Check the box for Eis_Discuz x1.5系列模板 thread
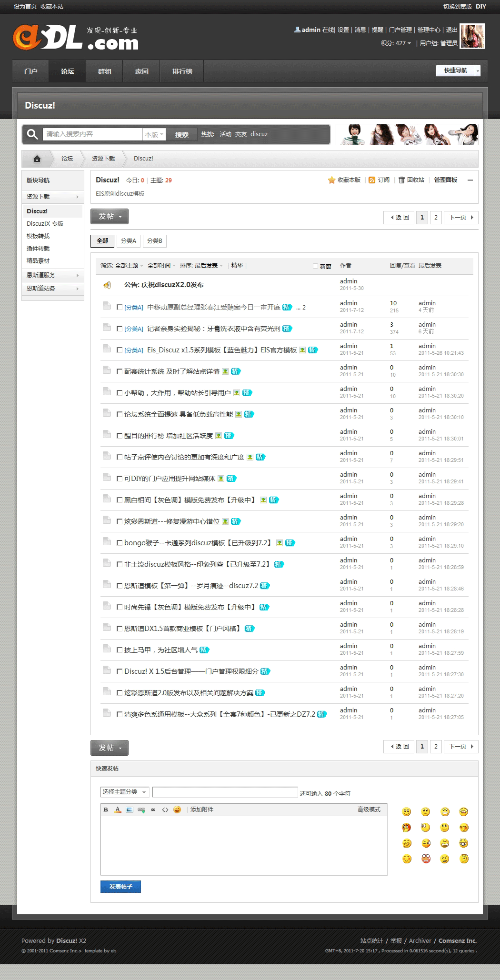 (x=120, y=350)
